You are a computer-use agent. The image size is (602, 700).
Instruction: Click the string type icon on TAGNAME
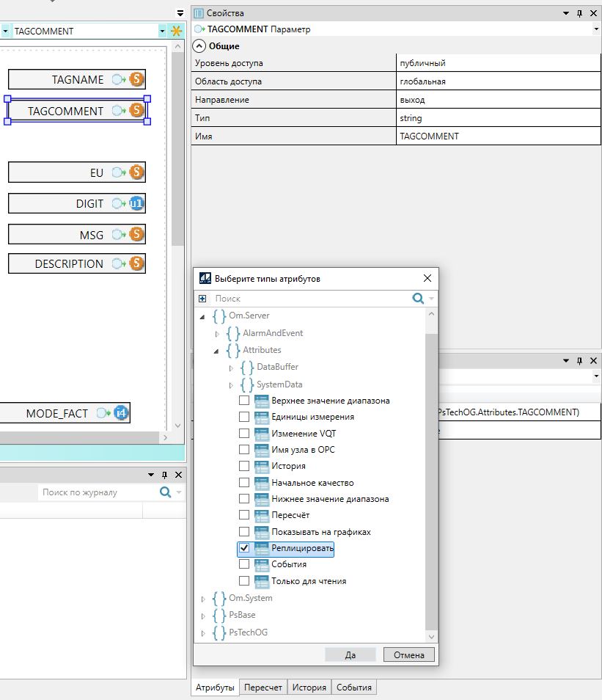(136, 79)
